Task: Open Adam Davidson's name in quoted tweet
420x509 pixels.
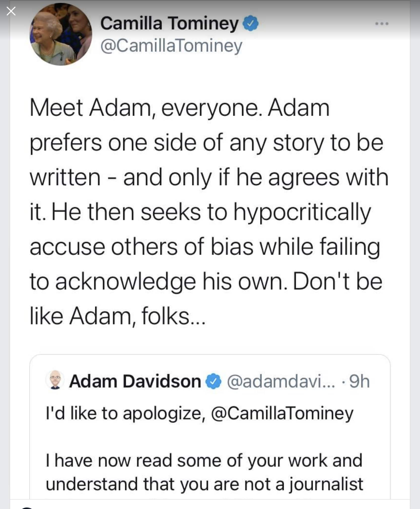Action: pyautogui.click(x=135, y=381)
